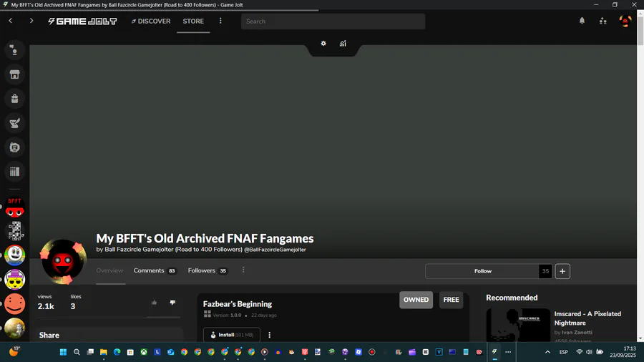Open the @BallFazcircleGamejolter profile link
This screenshot has height=362, width=644.
pos(275,250)
